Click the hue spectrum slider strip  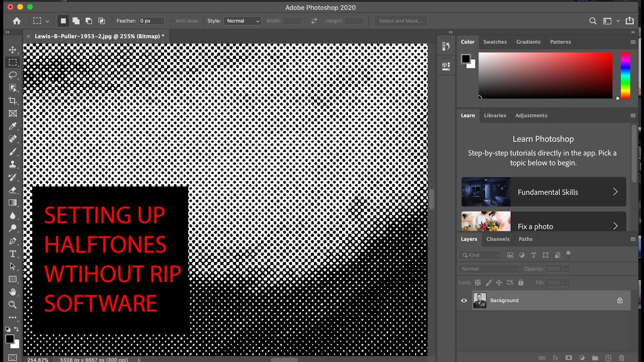[625, 75]
